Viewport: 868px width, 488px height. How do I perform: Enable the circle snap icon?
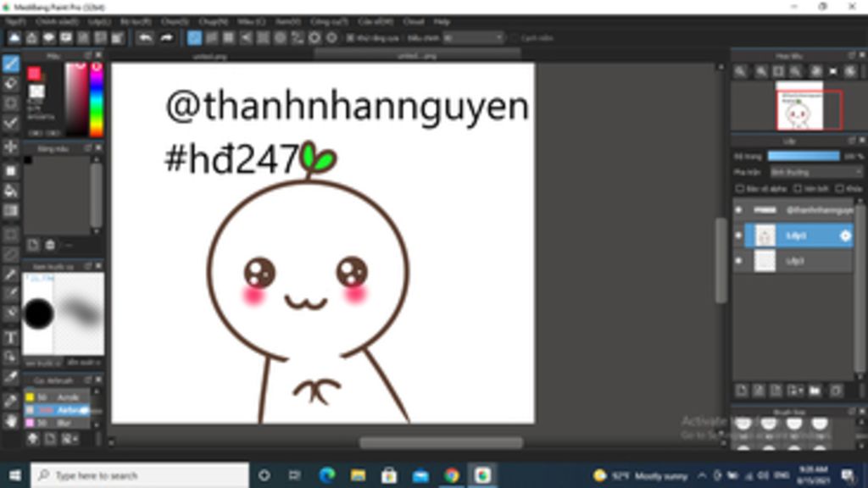tap(280, 37)
